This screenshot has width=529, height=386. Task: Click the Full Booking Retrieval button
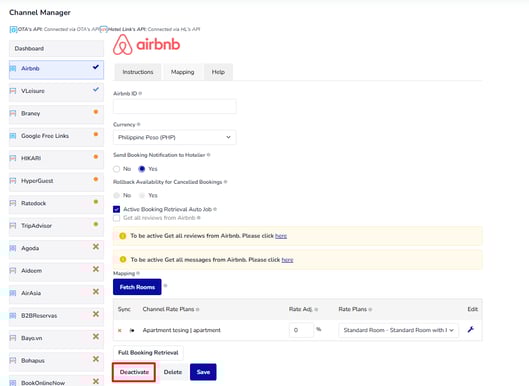coord(148,353)
